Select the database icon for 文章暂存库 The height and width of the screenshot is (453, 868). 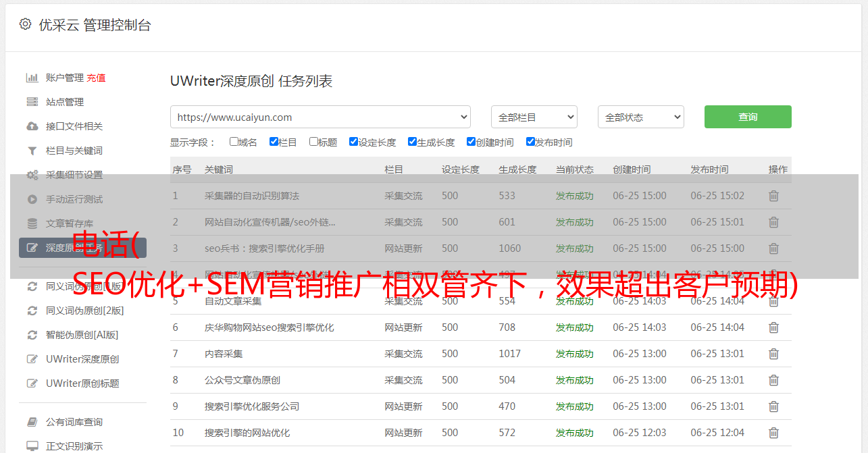(x=32, y=223)
